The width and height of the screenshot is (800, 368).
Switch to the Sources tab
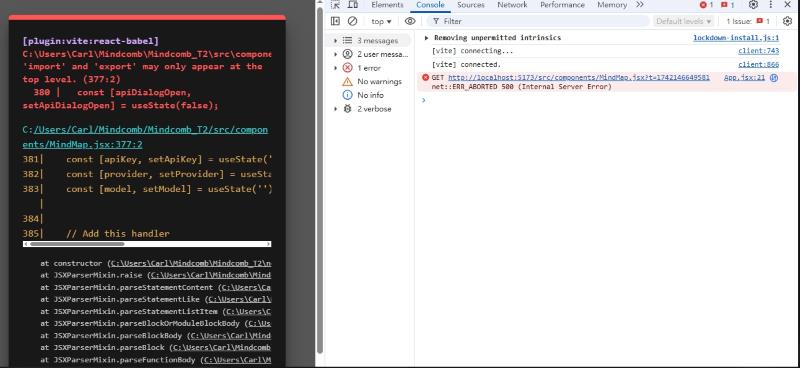click(x=470, y=5)
